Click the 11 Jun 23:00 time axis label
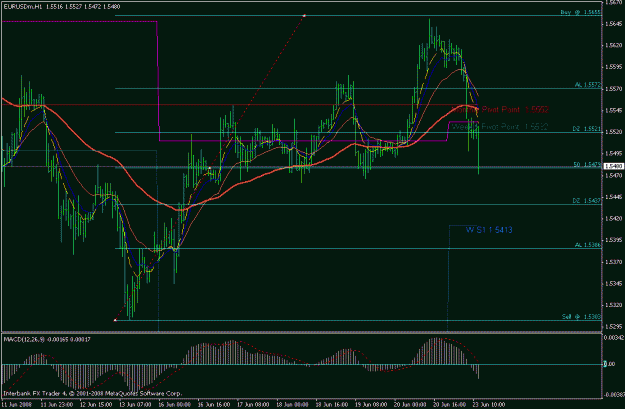Screen dimensions: 625x409 pos(57,404)
